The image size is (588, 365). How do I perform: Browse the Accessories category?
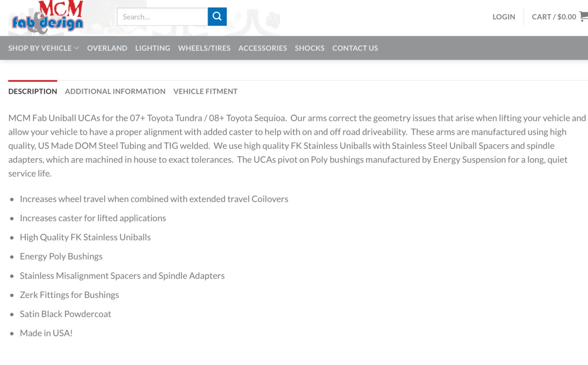pos(263,48)
